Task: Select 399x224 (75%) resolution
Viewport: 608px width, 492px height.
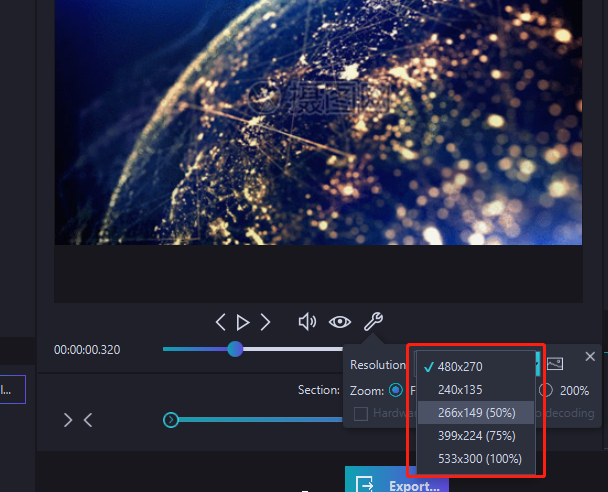Action: tap(476, 436)
